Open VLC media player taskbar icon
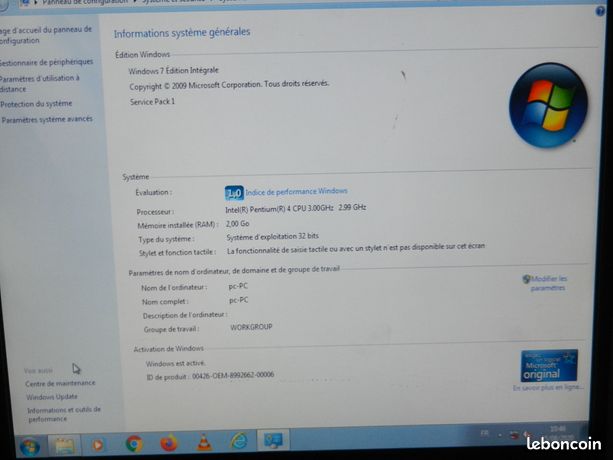613x460 pixels. [204, 442]
